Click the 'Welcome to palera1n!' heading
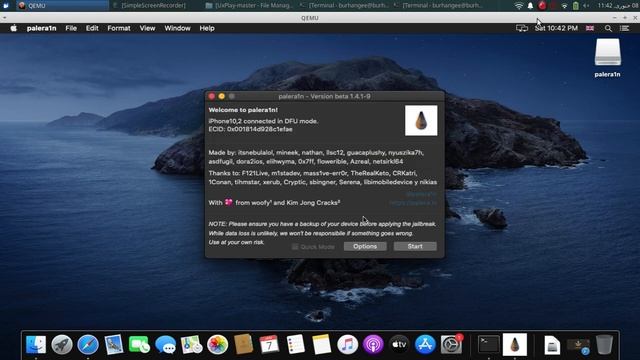 click(243, 110)
